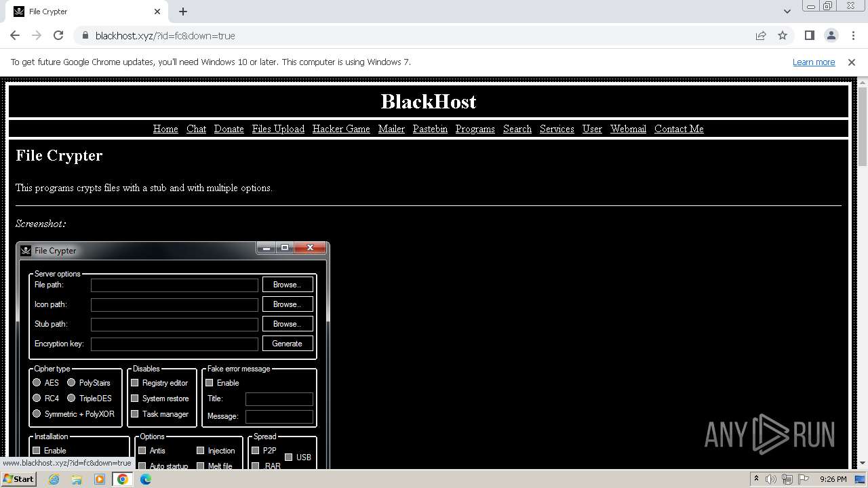View site security lock information
The height and width of the screenshot is (488, 868).
[85, 35]
